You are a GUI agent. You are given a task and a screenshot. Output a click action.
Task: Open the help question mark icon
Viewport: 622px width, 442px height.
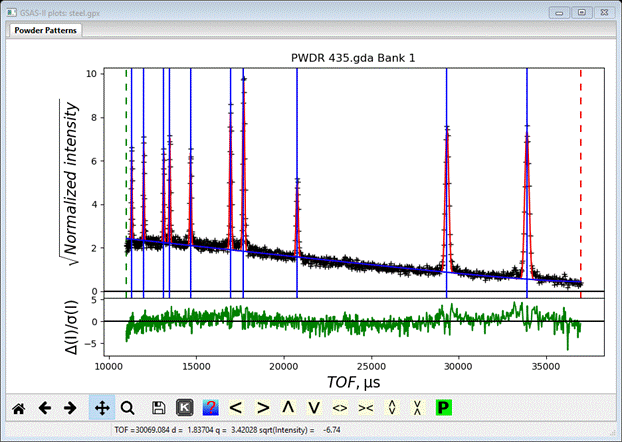point(211,408)
